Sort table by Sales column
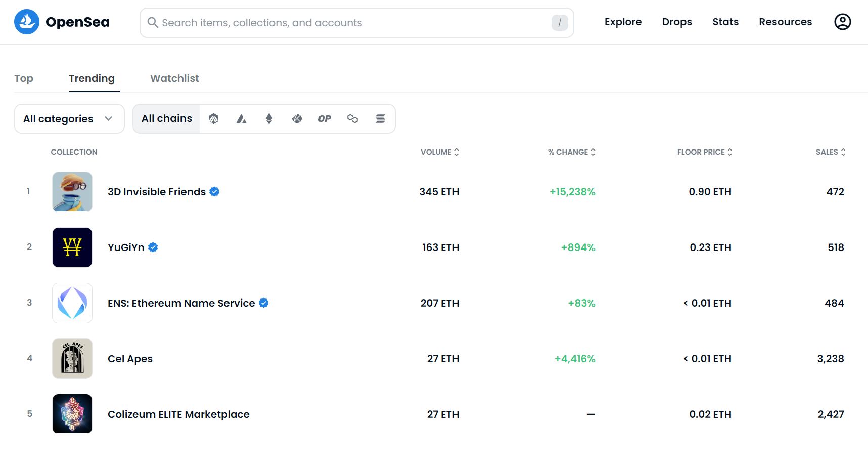868x449 pixels. [831, 152]
